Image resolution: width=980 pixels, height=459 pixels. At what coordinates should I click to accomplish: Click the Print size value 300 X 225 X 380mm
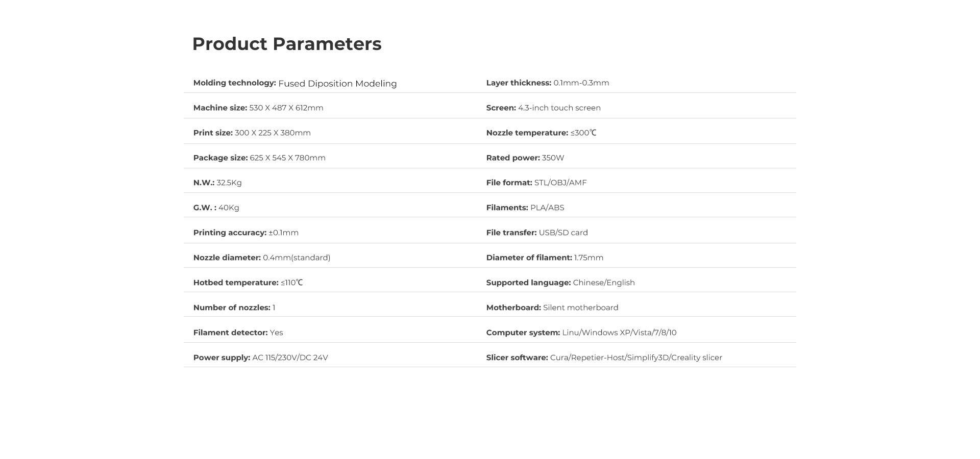[x=273, y=133]
